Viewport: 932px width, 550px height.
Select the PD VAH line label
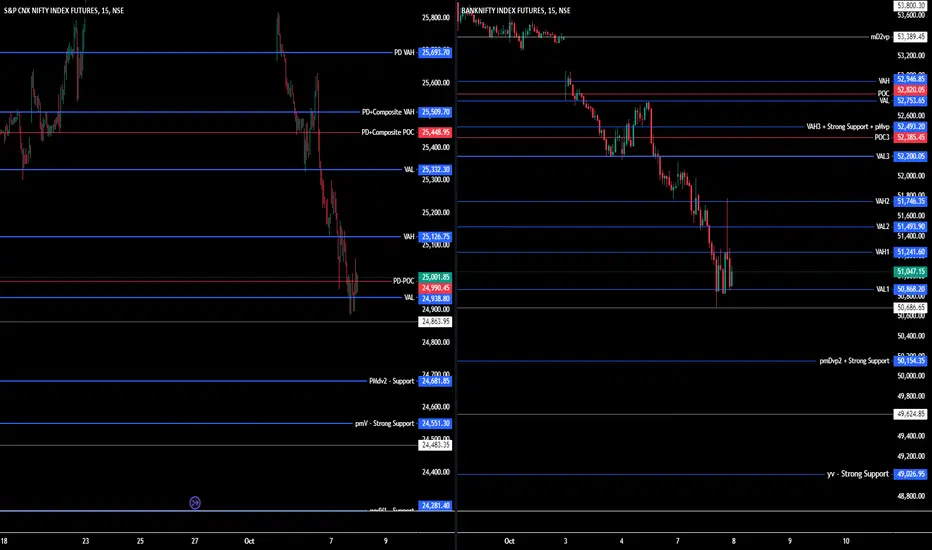click(404, 52)
